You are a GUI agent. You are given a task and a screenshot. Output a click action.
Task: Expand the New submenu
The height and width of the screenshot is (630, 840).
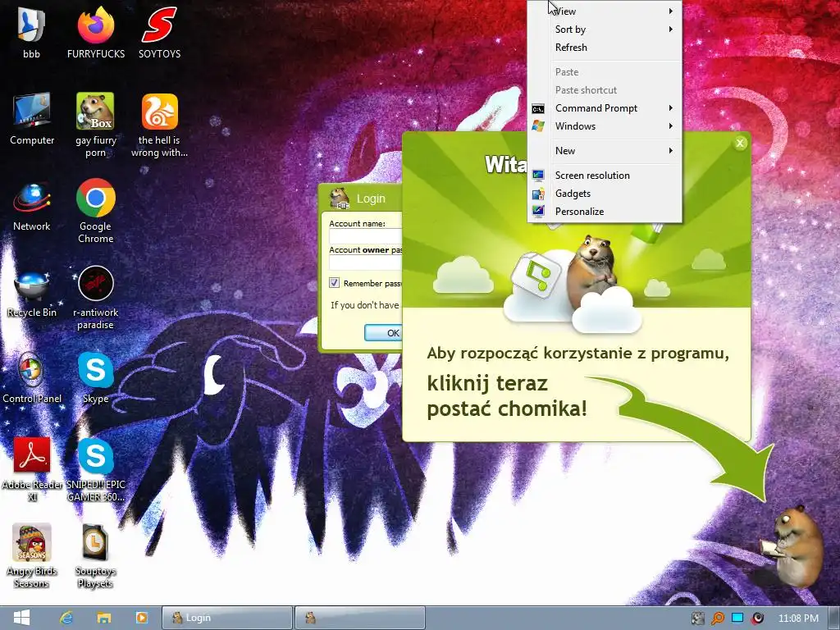point(605,151)
